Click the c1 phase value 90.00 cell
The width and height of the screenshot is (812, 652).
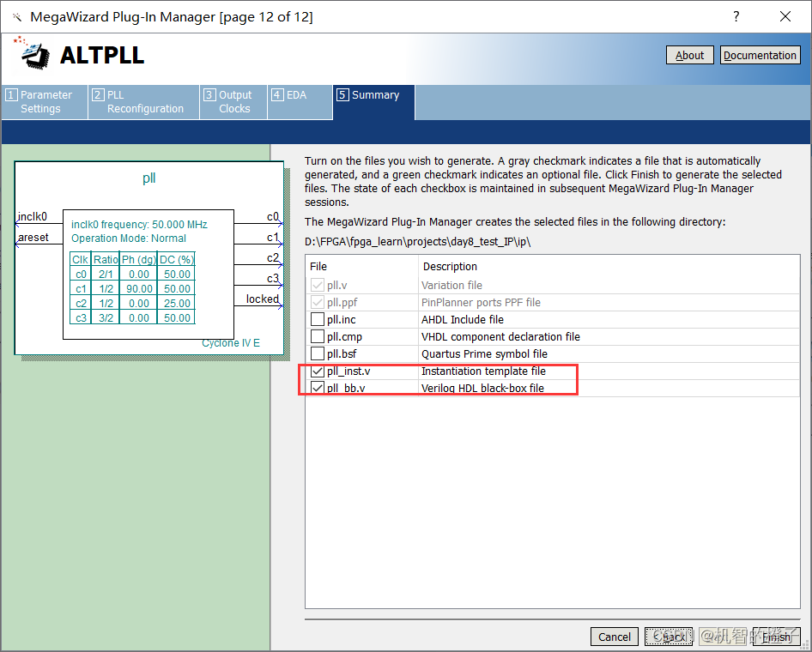139,288
